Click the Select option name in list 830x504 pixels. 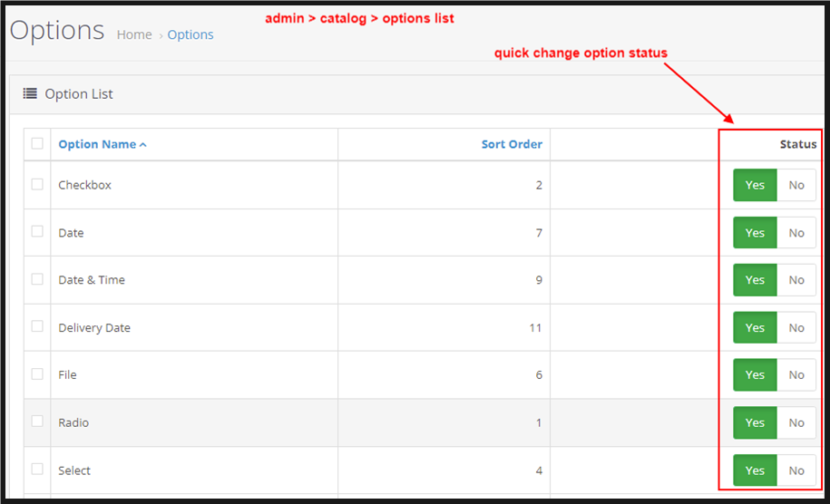click(x=74, y=470)
